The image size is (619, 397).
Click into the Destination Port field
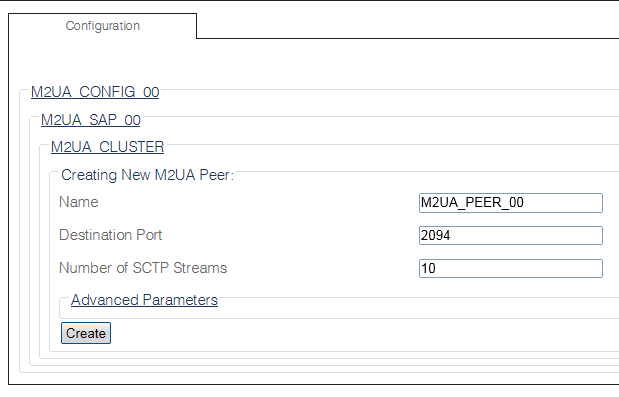tap(511, 236)
